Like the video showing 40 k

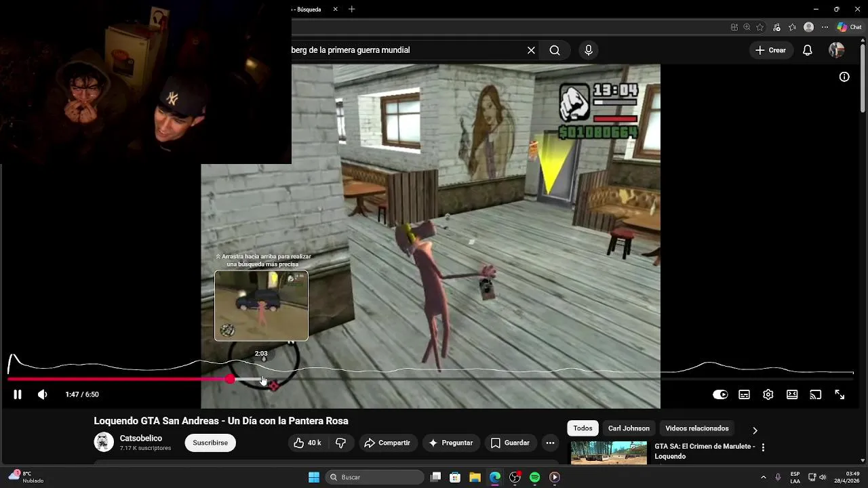pyautogui.click(x=307, y=443)
